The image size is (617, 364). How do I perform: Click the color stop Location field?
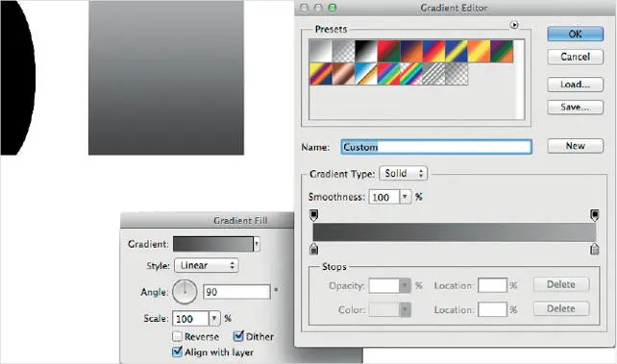[492, 309]
